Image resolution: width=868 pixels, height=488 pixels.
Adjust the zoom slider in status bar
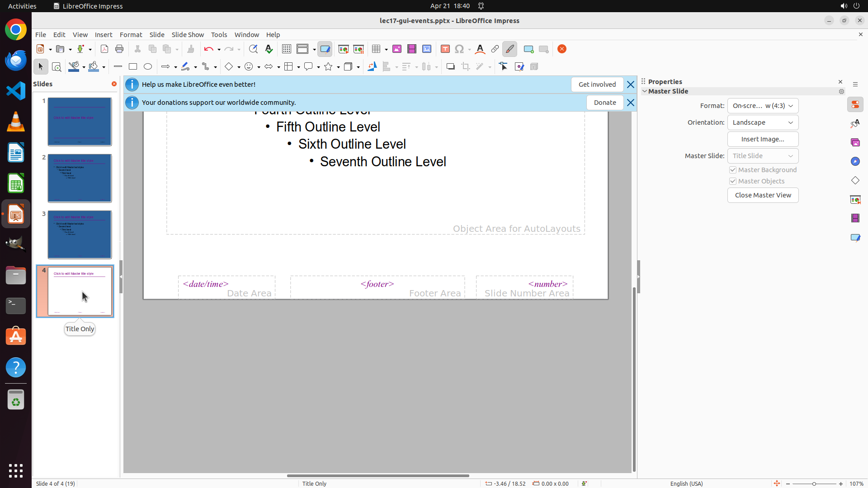(x=814, y=484)
